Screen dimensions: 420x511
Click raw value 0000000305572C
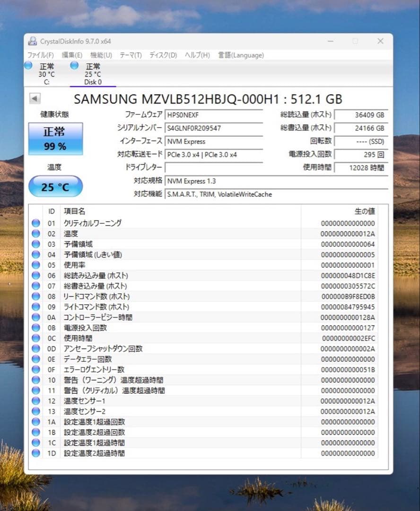[348, 286]
